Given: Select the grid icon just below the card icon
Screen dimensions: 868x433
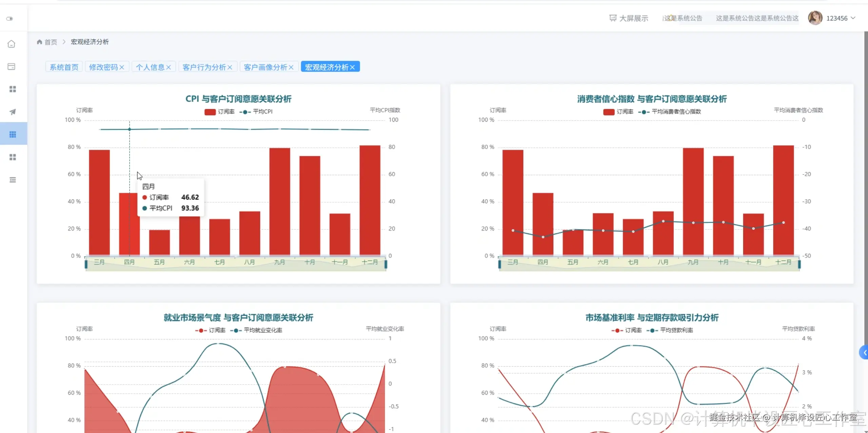Looking at the screenshot, I should 13,89.
